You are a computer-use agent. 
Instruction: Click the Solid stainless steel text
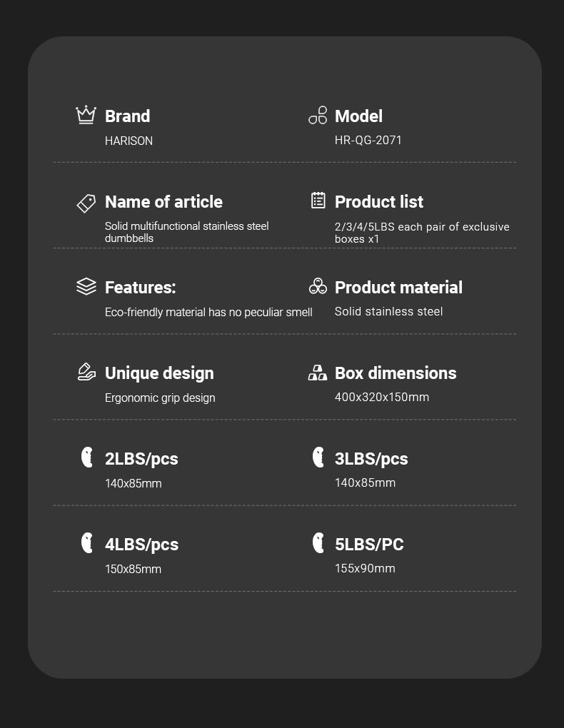[388, 311]
